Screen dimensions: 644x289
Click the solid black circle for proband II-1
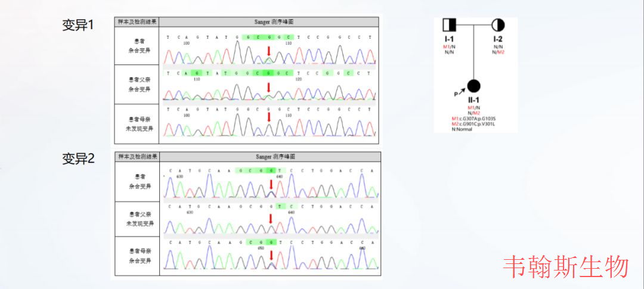[473, 86]
